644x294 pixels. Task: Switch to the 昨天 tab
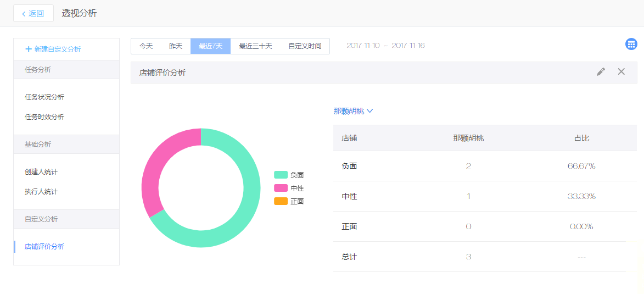[176, 46]
